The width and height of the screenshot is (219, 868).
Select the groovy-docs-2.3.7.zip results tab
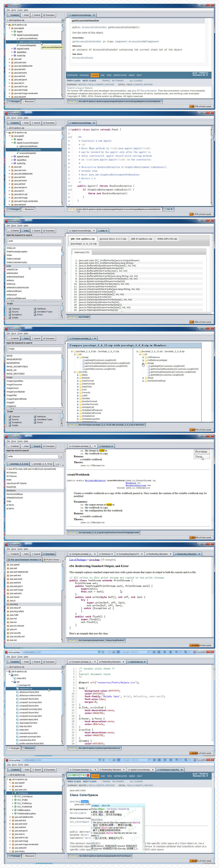point(113,239)
